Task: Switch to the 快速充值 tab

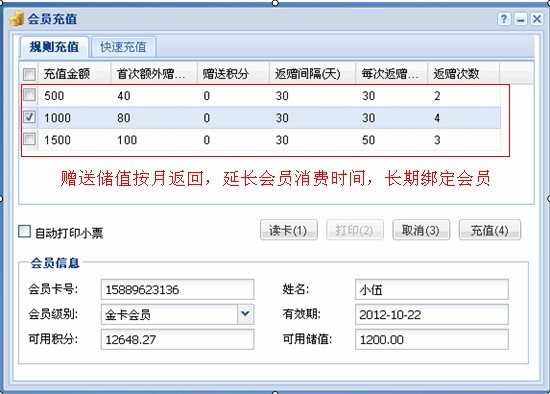Action: click(123, 47)
